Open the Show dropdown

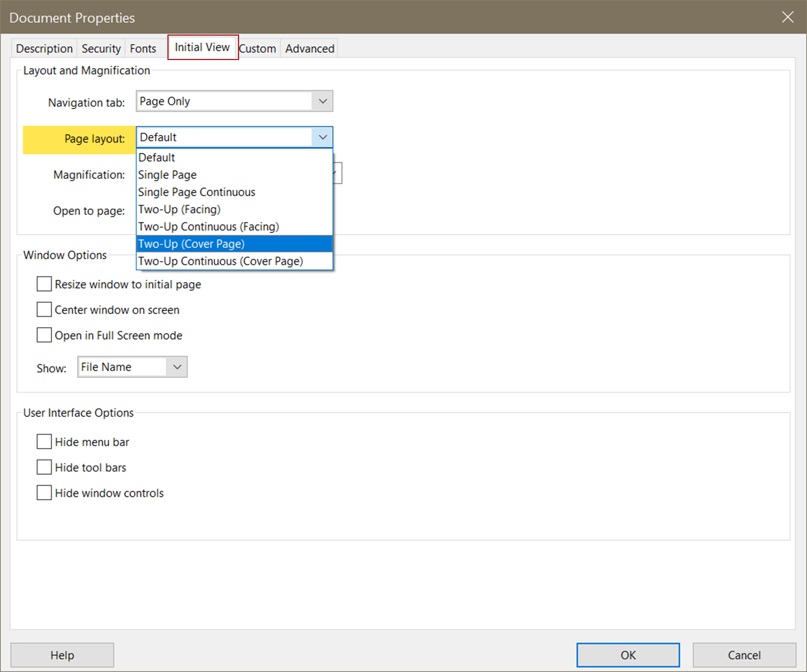click(176, 367)
